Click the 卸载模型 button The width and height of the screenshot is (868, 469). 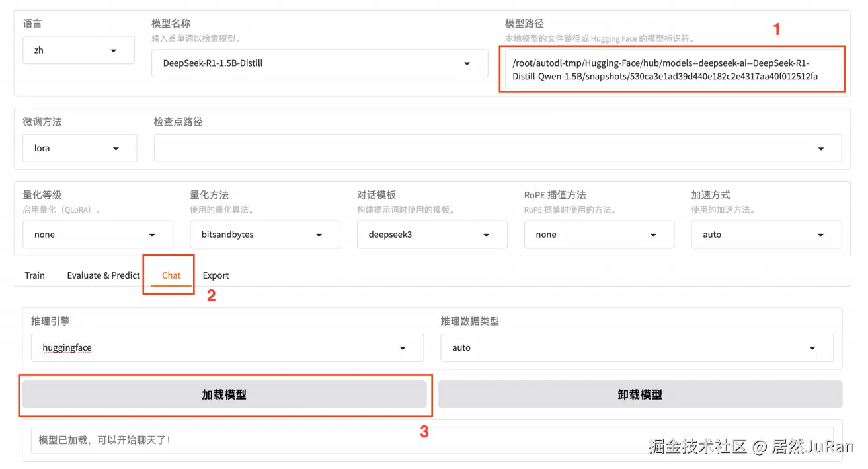[640, 394]
